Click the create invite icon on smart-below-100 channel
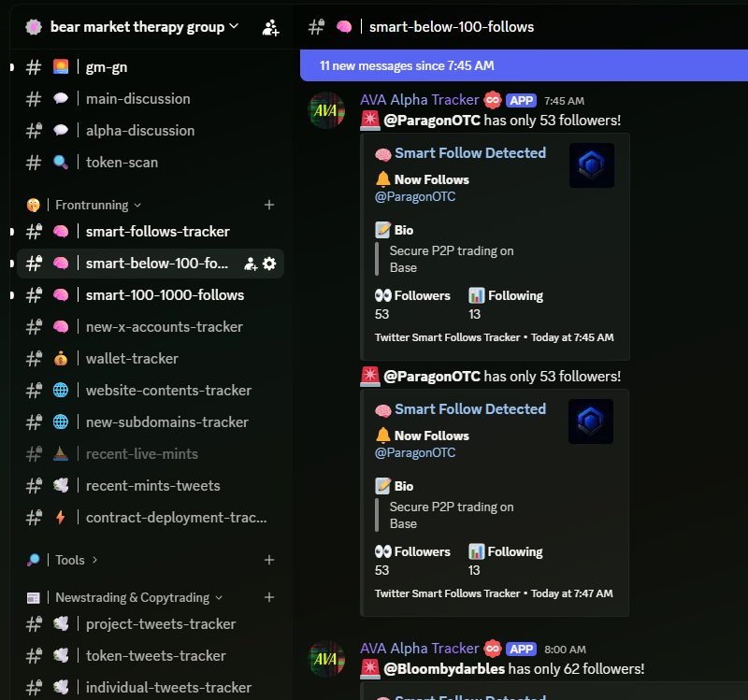Screen dimensions: 748x700 251,264
